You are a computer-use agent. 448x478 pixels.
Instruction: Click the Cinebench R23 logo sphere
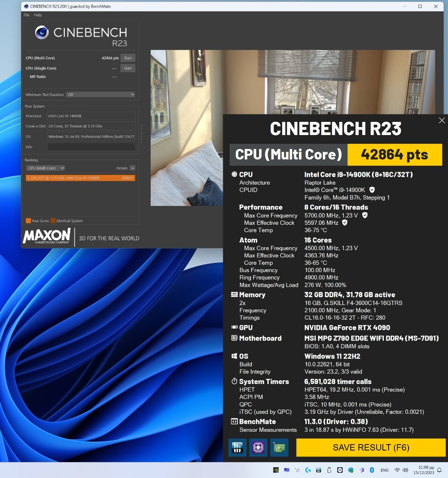(x=42, y=32)
